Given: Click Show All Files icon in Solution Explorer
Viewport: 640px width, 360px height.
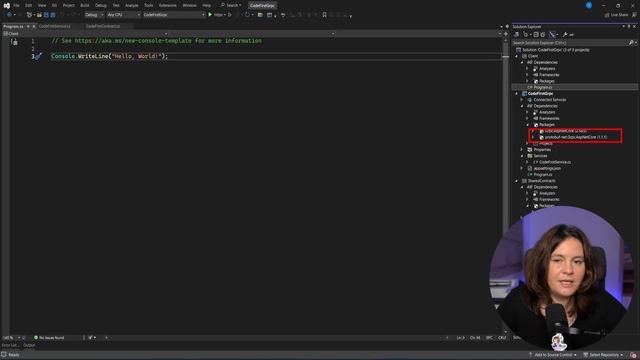Looking at the screenshot, I should (x=542, y=35).
